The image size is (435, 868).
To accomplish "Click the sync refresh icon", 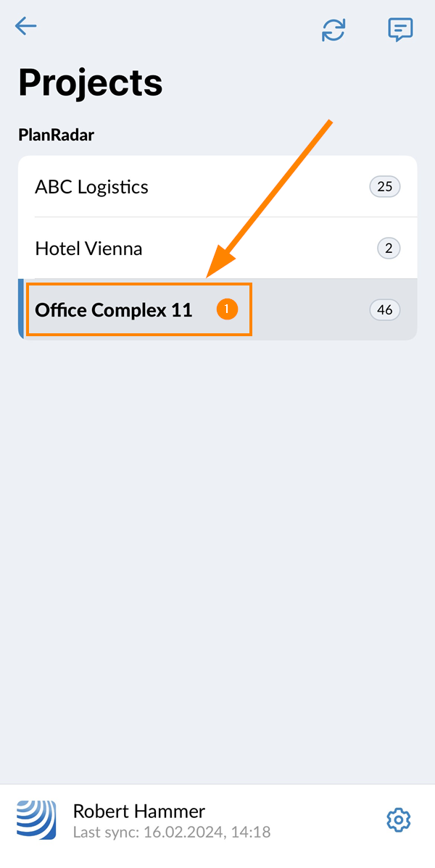I will 333,30.
